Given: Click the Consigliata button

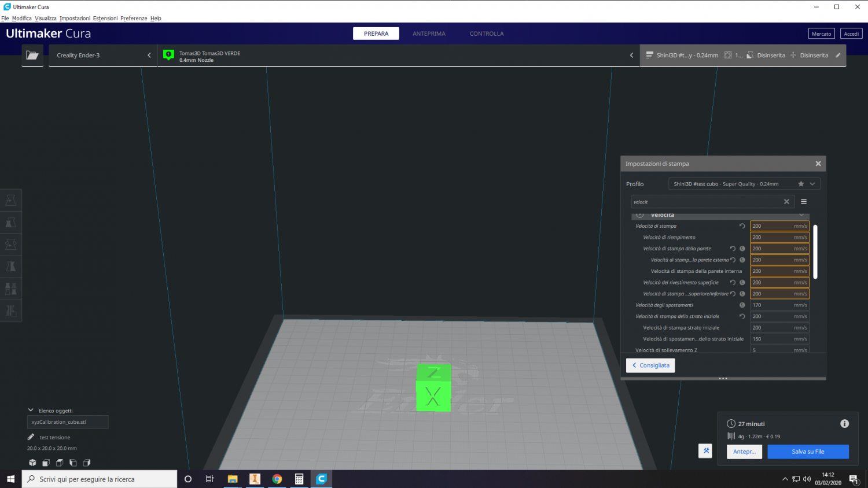Looking at the screenshot, I should pos(650,365).
